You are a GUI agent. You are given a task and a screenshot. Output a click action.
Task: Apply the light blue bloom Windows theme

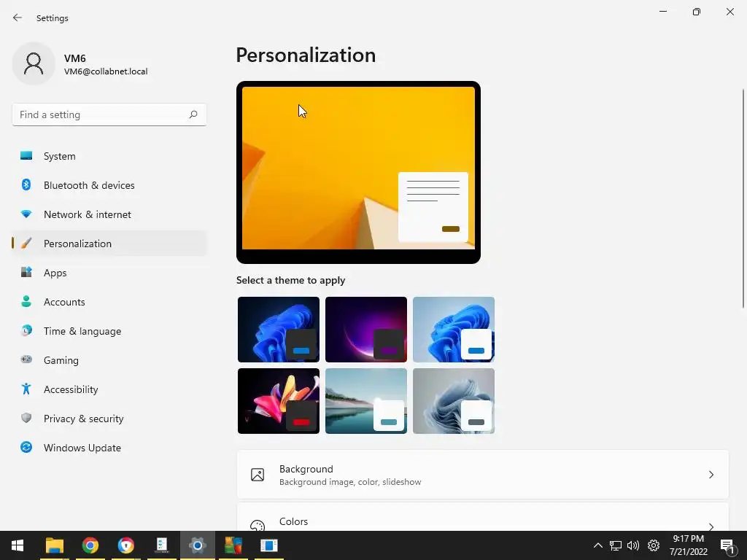(x=454, y=330)
